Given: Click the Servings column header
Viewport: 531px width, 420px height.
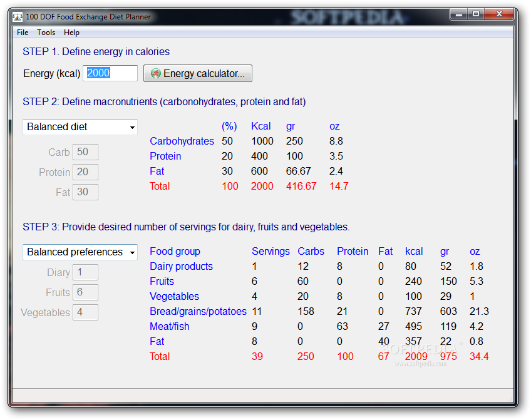Looking at the screenshot, I should tap(271, 252).
